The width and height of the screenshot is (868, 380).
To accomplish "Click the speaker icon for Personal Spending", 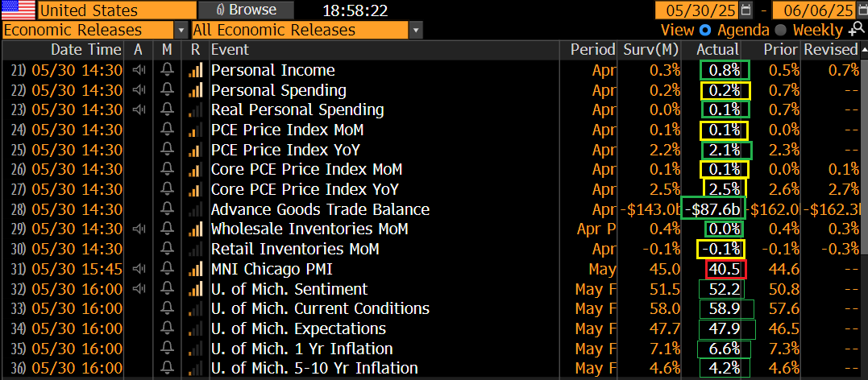I will click(139, 90).
